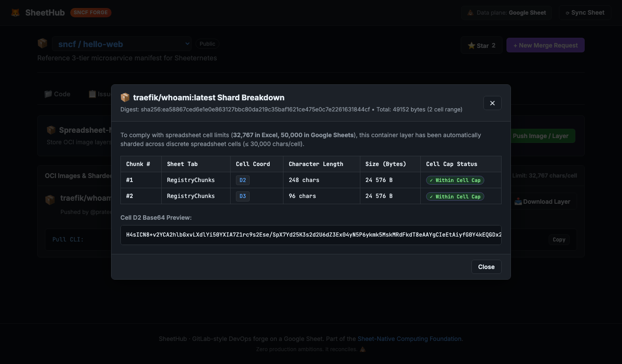Viewport: 622px width, 364px height.
Task: Click the Within Cell Cap status for chunk #1
Action: pos(455,180)
